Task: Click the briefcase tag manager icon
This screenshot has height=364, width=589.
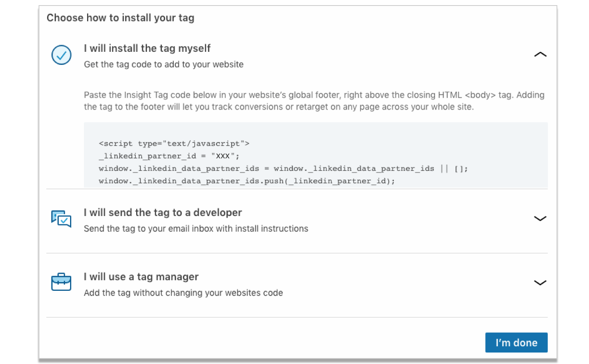Action: point(61,282)
